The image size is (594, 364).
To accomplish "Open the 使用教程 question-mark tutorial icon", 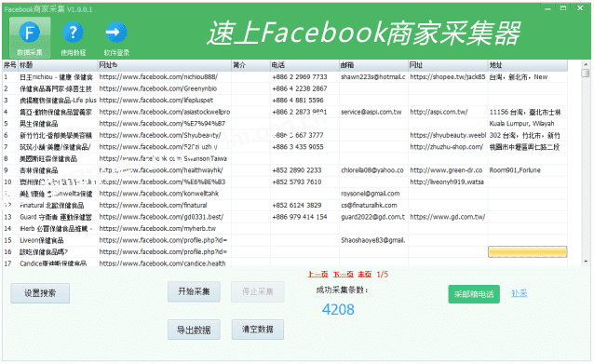I will pyautogui.click(x=74, y=37).
